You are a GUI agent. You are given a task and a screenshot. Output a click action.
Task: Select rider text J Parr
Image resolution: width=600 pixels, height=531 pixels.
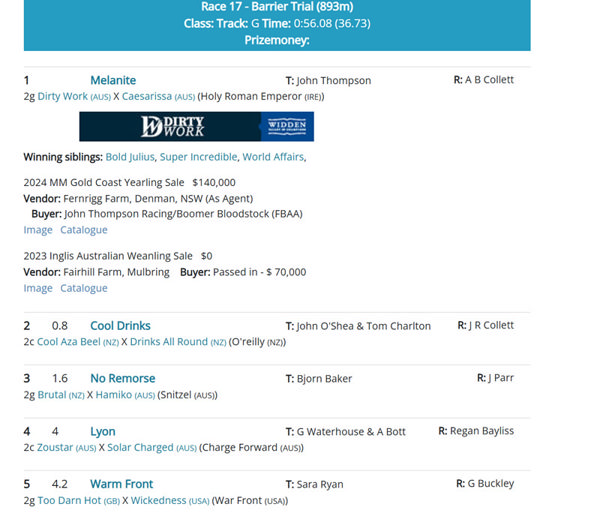pos(501,378)
